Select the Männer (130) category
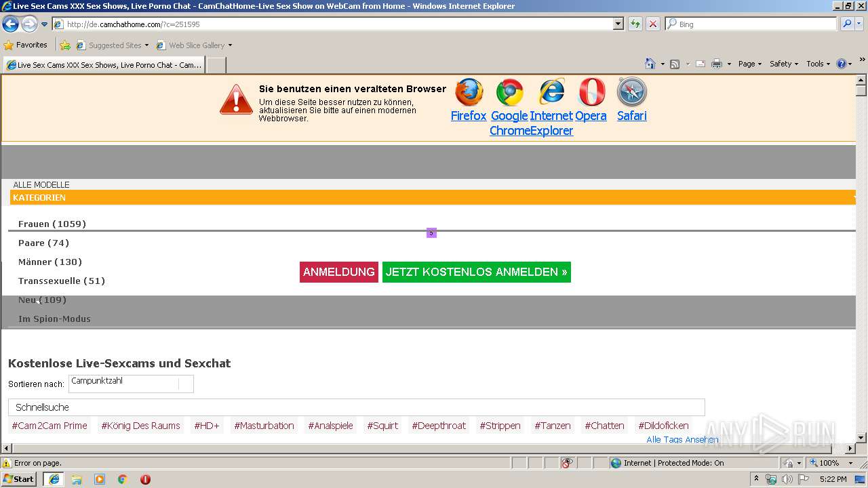The image size is (868, 488). [50, 262]
